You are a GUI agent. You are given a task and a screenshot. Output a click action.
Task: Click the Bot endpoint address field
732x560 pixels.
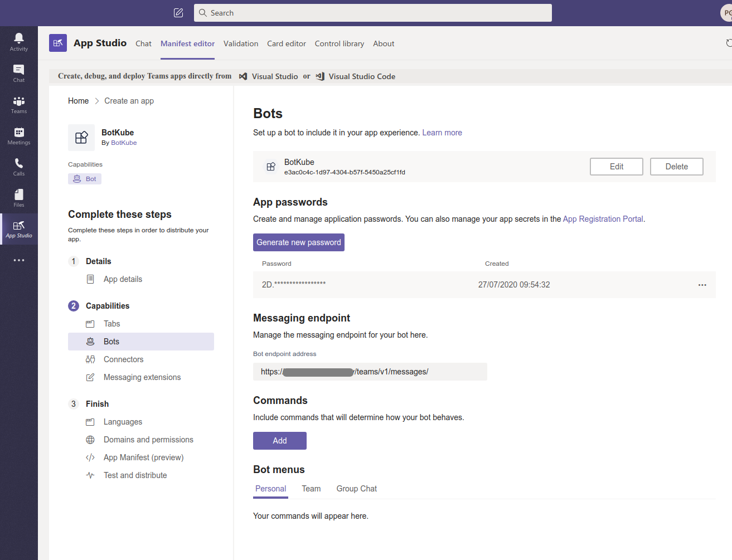(370, 372)
